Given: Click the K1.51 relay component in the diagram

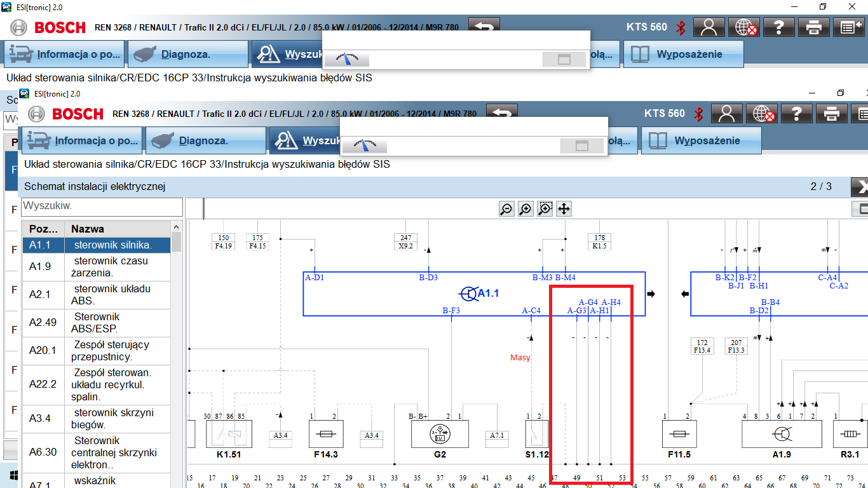Looking at the screenshot, I should click(229, 433).
